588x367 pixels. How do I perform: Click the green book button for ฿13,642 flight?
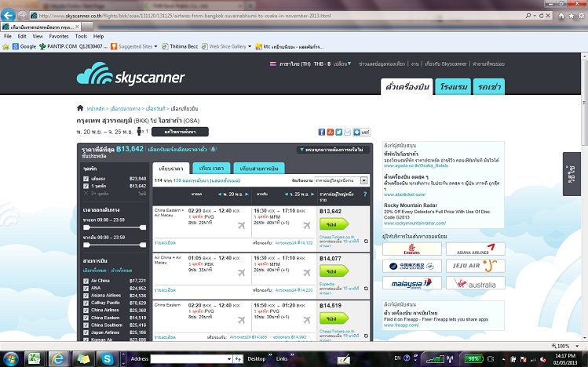tap(334, 224)
